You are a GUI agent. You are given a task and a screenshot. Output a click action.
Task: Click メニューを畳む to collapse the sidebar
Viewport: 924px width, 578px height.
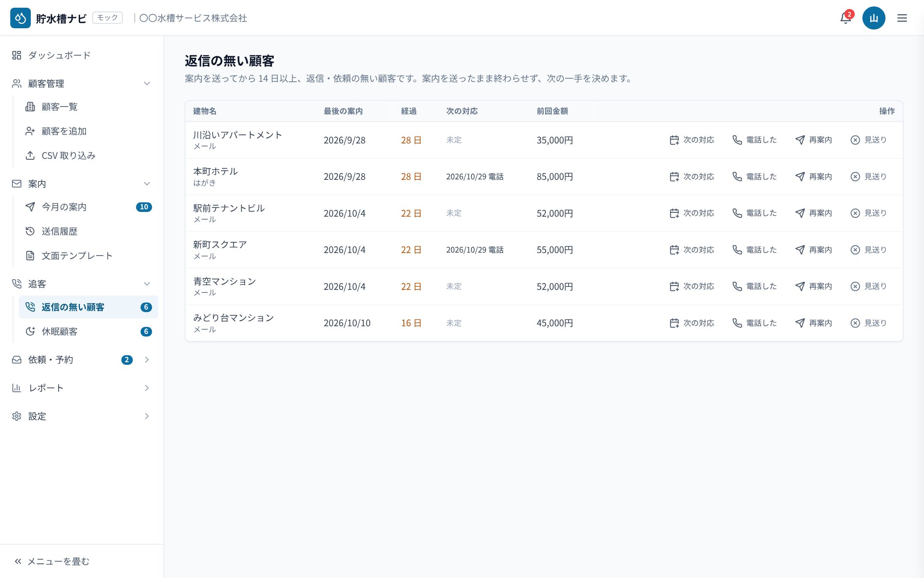coord(52,561)
